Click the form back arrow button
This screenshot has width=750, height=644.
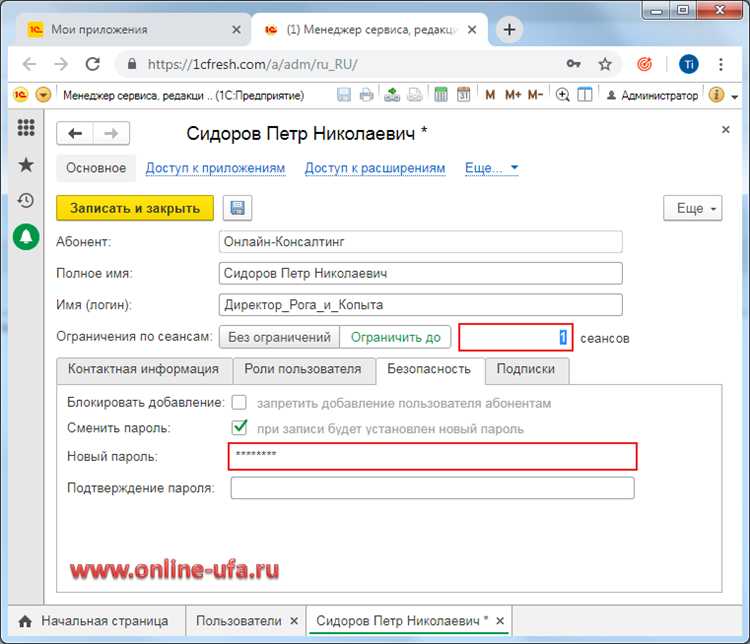click(x=75, y=133)
